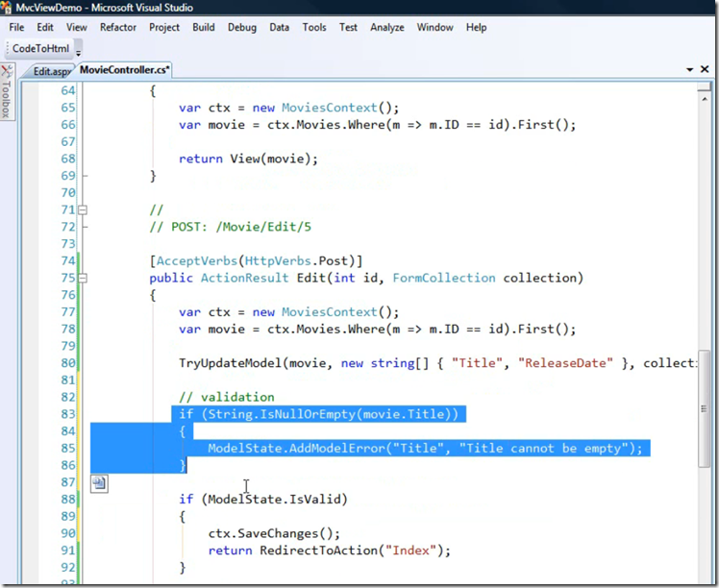Click the HttpVerbs type on line 74
Screen dimensions: 719x588
tap(278, 260)
